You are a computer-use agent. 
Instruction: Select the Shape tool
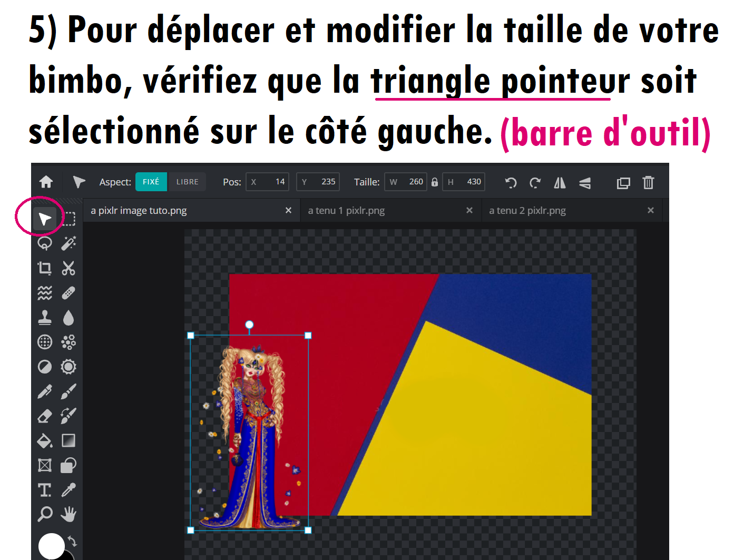point(68,465)
